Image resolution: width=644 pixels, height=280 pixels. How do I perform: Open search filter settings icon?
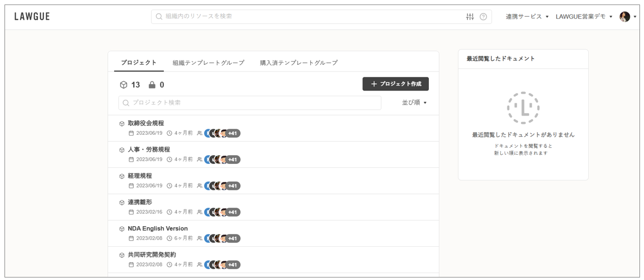470,17
